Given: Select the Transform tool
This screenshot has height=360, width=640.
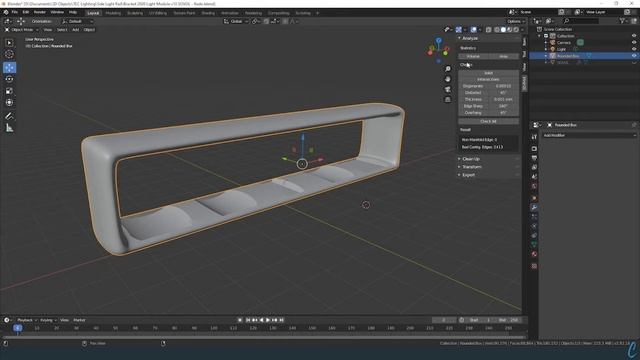Looking at the screenshot, I should coord(9,102).
